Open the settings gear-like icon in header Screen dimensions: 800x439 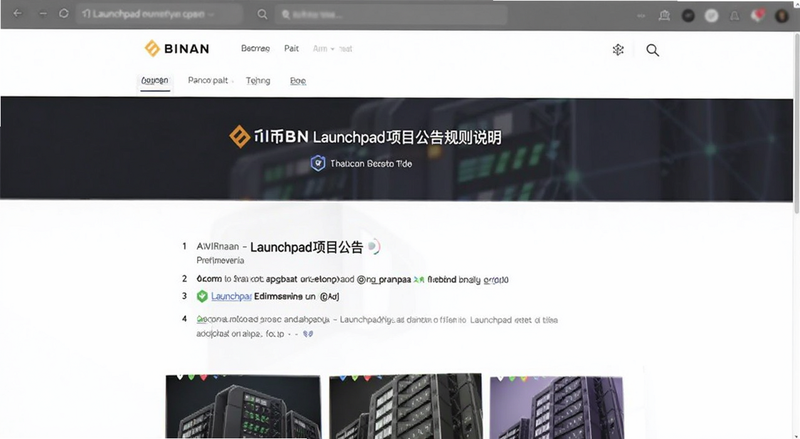point(618,50)
